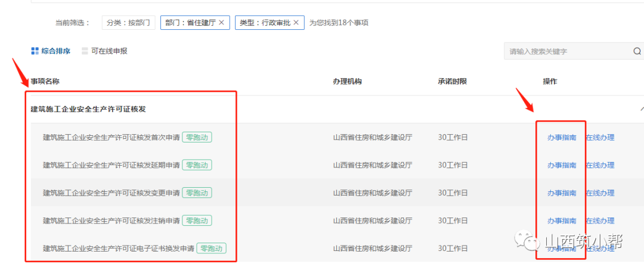644x270 pixels.
Task: Click 30工作日 in 首次申请 row
Action: coord(453,138)
